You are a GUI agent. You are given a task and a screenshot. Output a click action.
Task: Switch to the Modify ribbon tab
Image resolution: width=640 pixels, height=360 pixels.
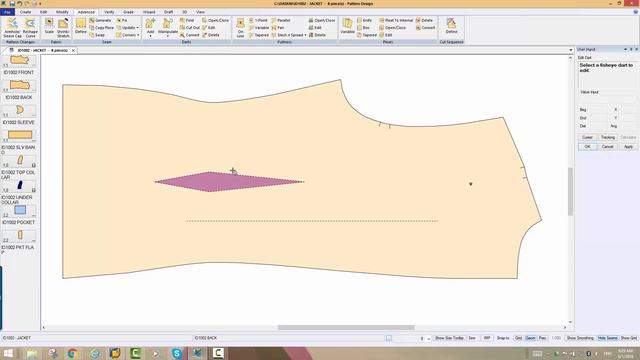62,12
